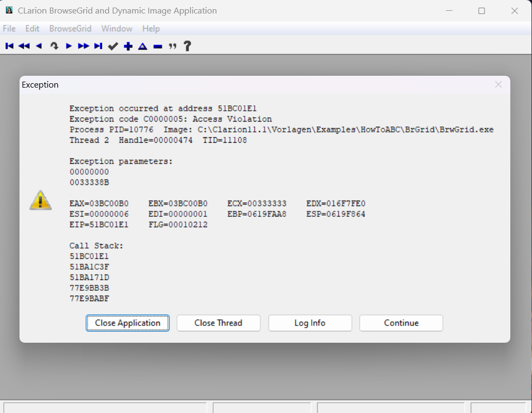Click the page-down double right arrow icon
The image size is (532, 413).
point(83,46)
